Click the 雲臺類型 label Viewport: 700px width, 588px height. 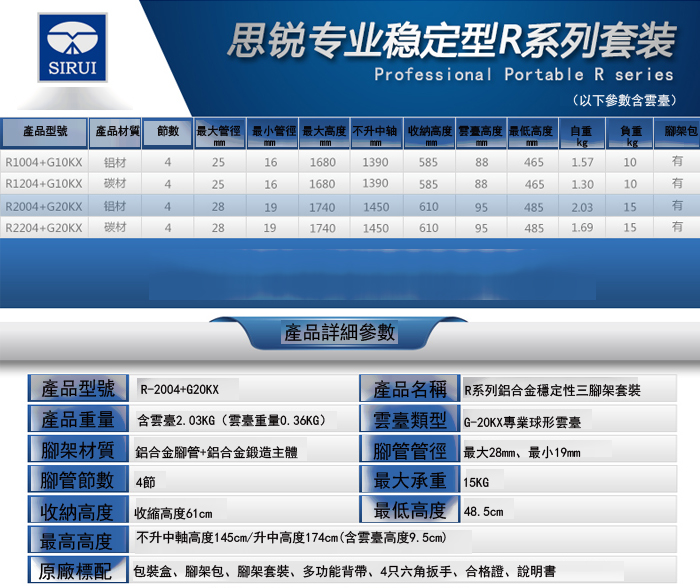tap(410, 419)
